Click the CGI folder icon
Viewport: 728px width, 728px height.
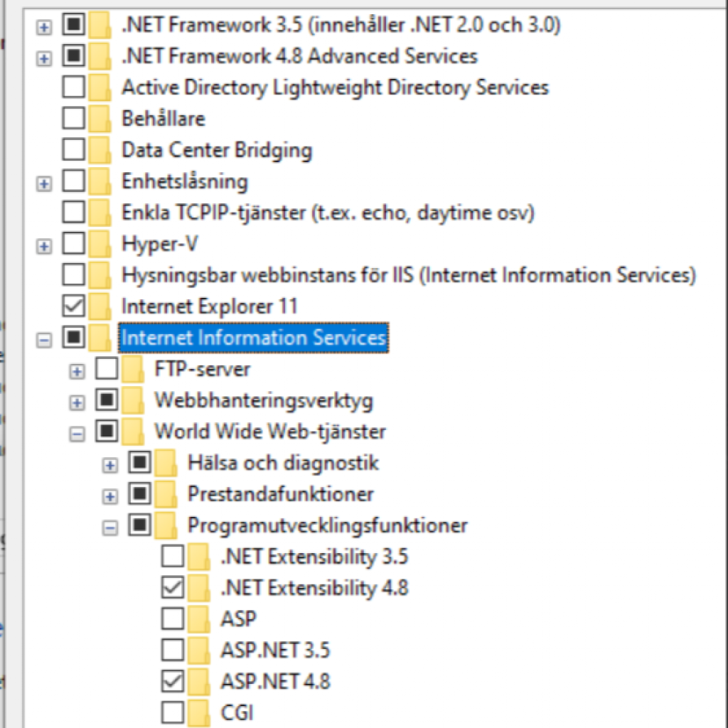(x=199, y=714)
